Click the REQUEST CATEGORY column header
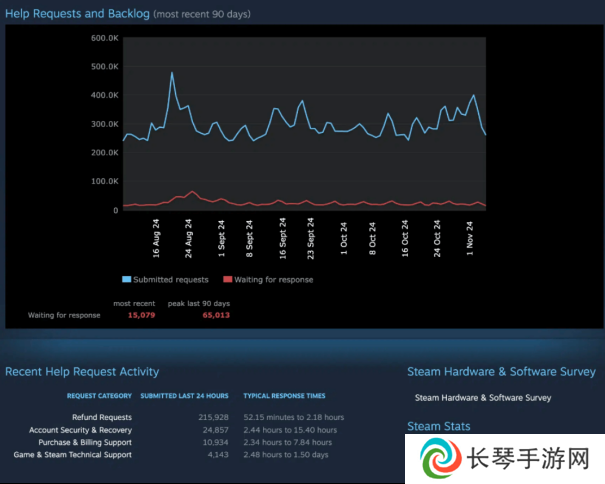Image resolution: width=605 pixels, height=484 pixels. tap(99, 396)
